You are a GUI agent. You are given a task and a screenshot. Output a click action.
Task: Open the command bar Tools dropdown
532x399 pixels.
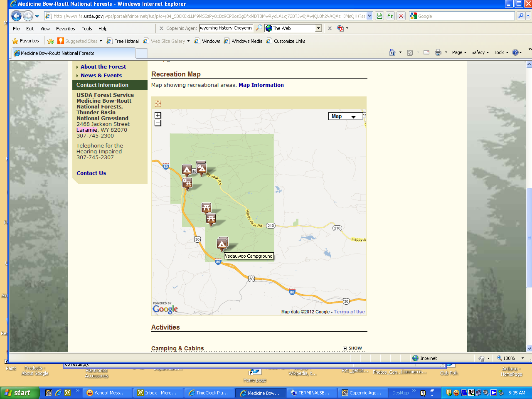click(501, 52)
